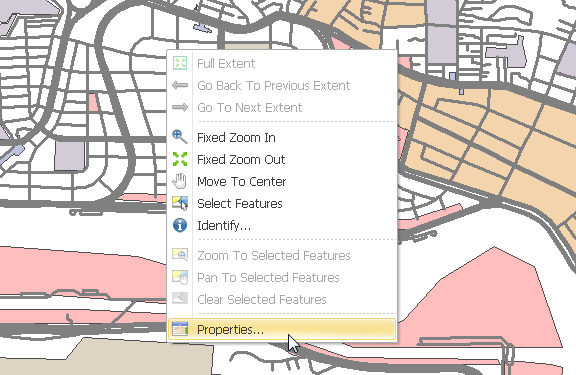
Task: Click the Pan To Selected Features icon
Action: (180, 277)
